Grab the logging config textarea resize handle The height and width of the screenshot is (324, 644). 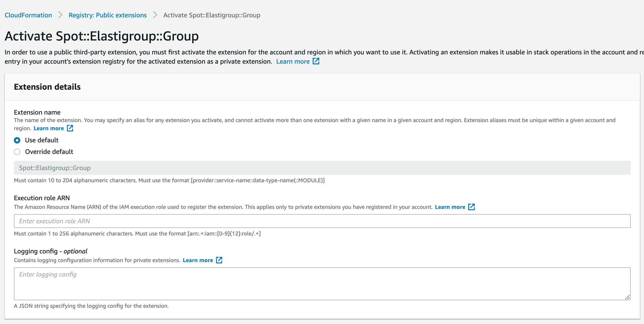[x=627, y=297]
